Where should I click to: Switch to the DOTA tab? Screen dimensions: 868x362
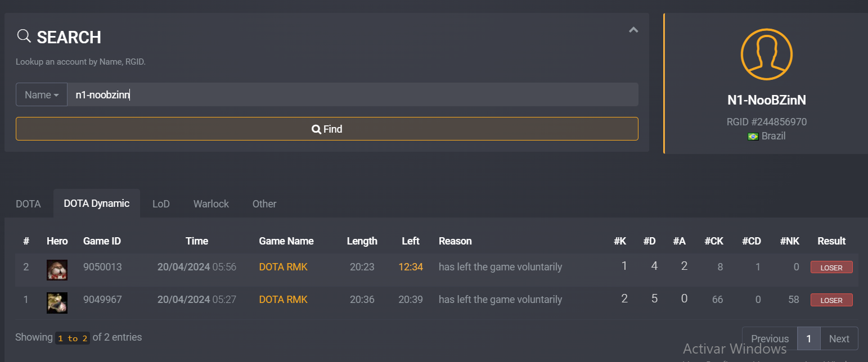(x=28, y=203)
